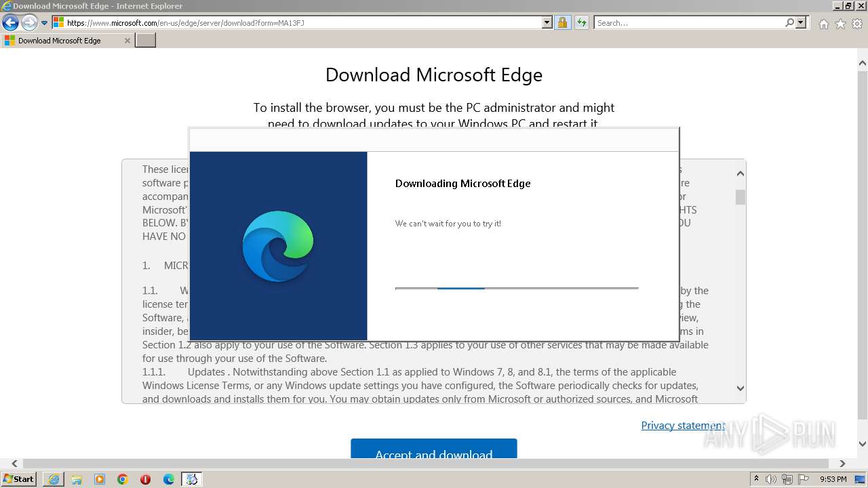Open Internet Explorer from taskbar
The width and height of the screenshot is (868, 488).
(x=54, y=479)
